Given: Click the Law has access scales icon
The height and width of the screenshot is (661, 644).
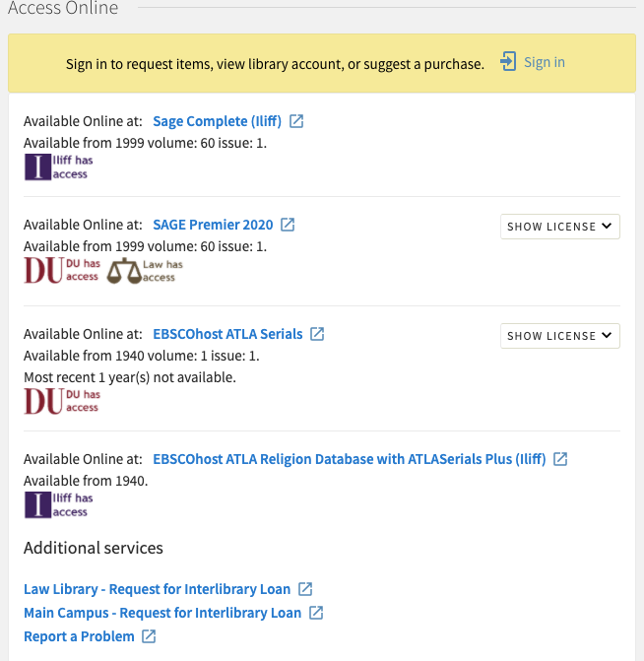Looking at the screenshot, I should [124, 271].
